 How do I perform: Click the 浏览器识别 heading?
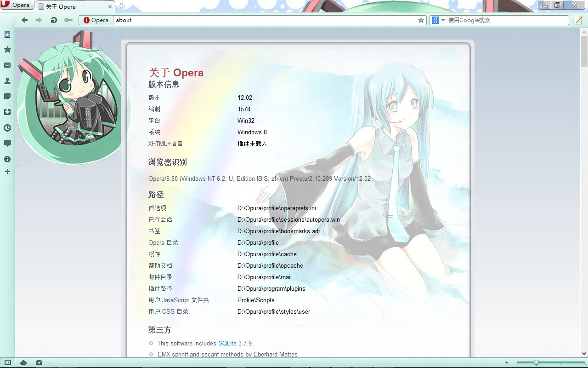pos(168,162)
